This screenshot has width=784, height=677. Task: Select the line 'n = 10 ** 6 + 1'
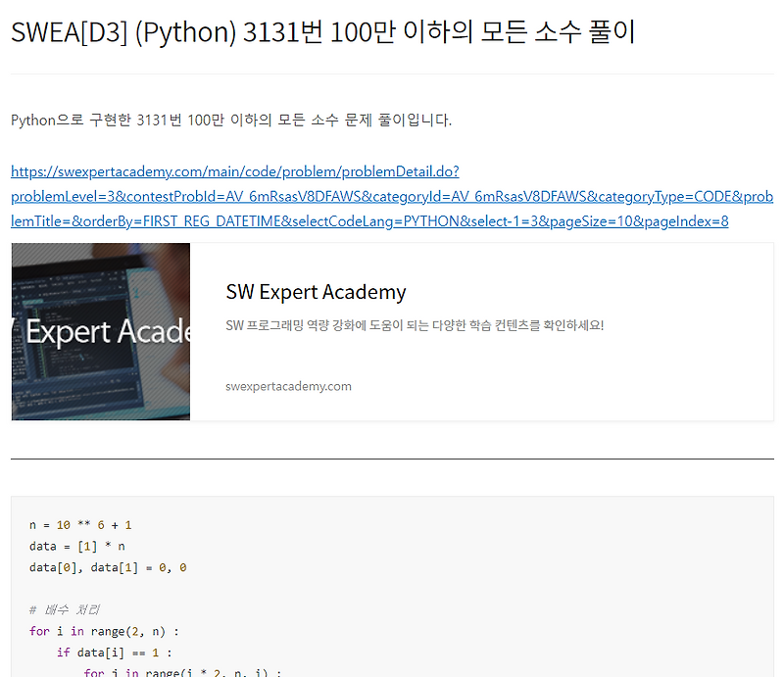click(x=83, y=524)
